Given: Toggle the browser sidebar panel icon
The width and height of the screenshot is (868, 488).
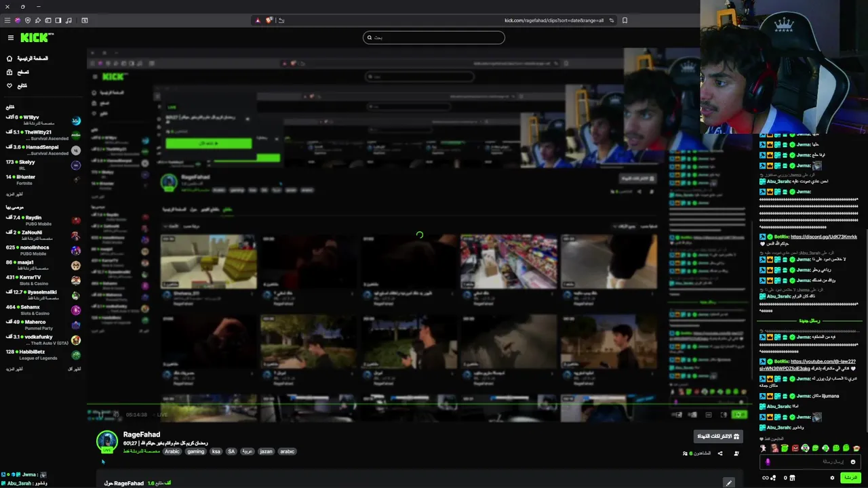Looking at the screenshot, I should (58, 20).
